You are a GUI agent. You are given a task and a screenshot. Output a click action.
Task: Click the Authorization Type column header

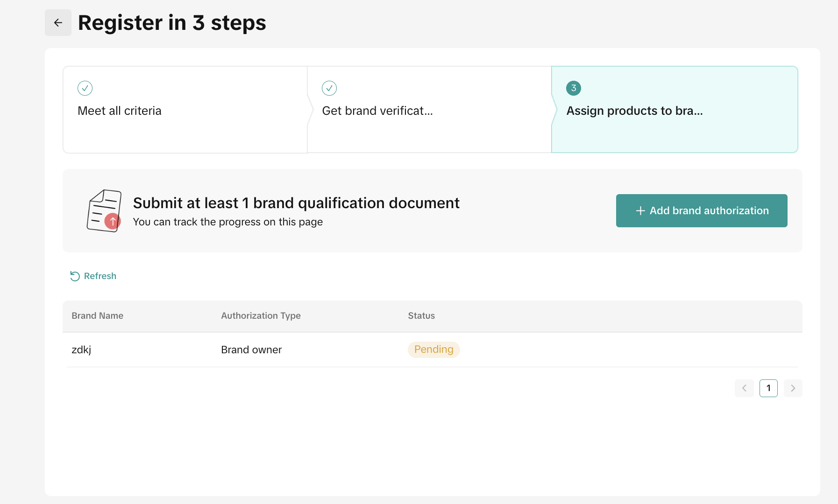[261, 316]
